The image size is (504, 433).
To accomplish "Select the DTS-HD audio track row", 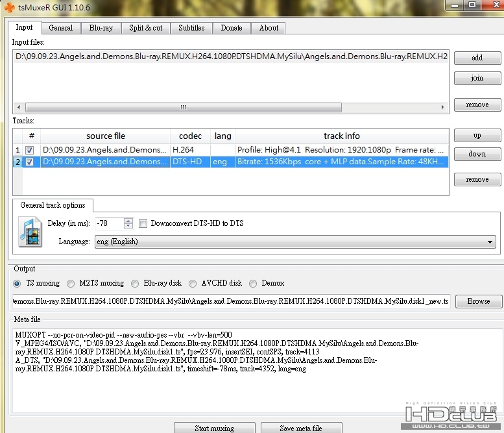I will point(230,162).
